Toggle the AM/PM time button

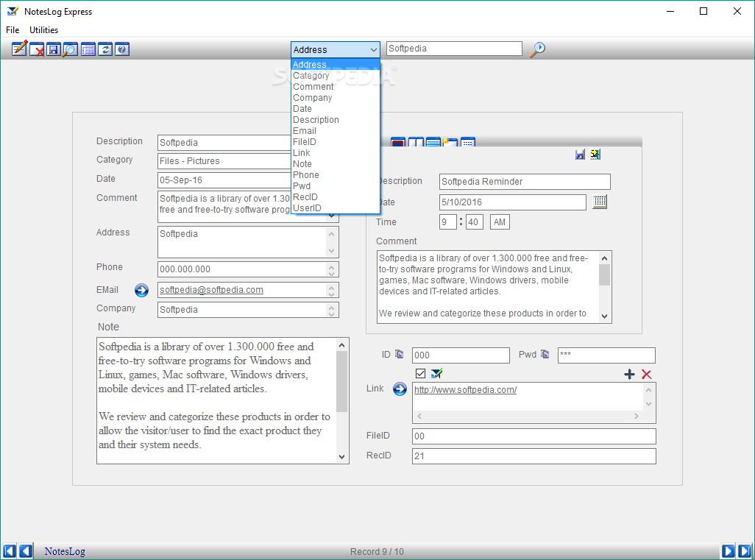(x=500, y=222)
